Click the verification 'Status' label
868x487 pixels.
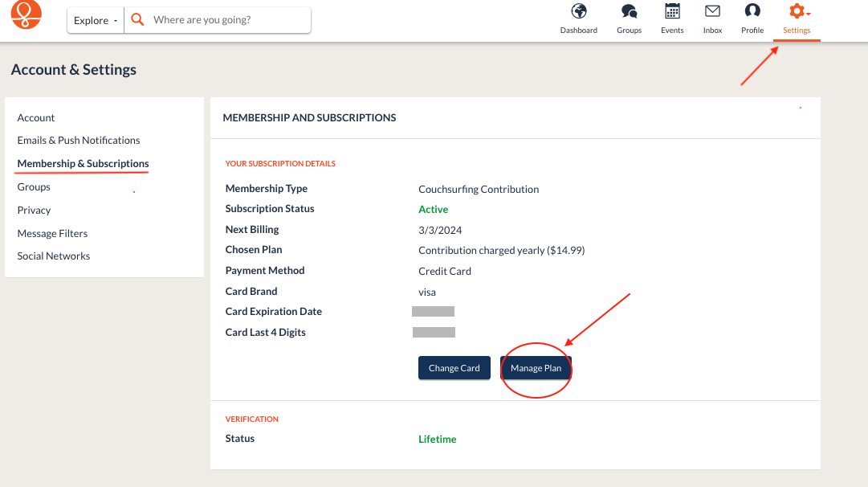[x=240, y=438]
